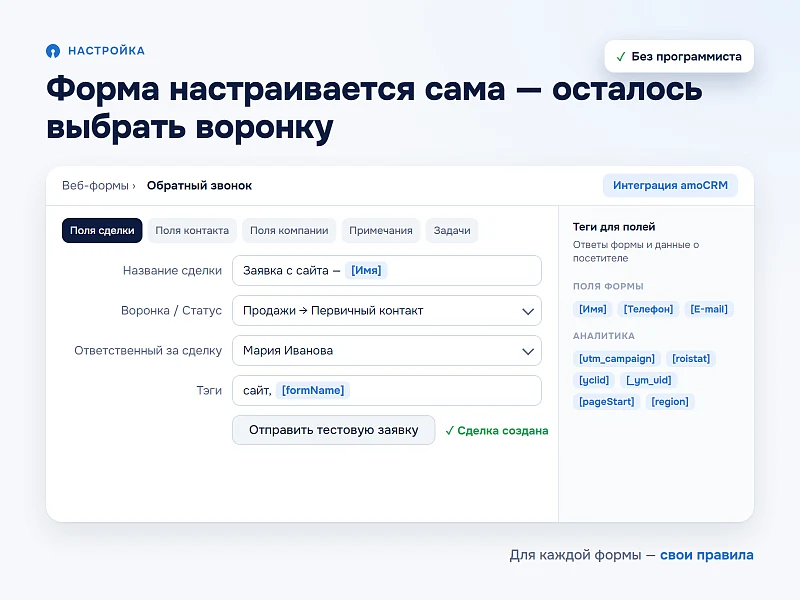Screen dimensions: 800x600
Task: Click the Обратный звонок breadcrumb title
Action: [199, 186]
